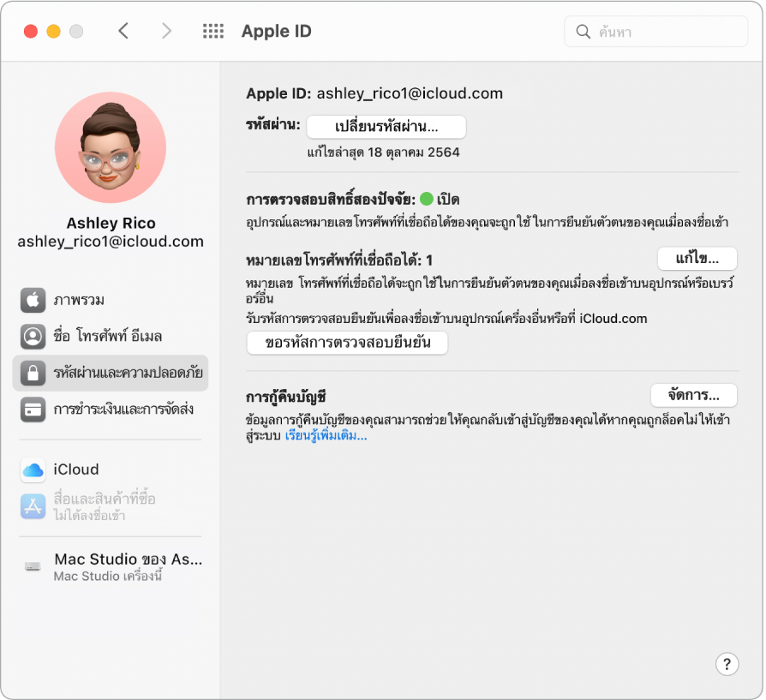Click the Mac Studio device icon
Image resolution: width=766 pixels, height=700 pixels.
click(33, 566)
